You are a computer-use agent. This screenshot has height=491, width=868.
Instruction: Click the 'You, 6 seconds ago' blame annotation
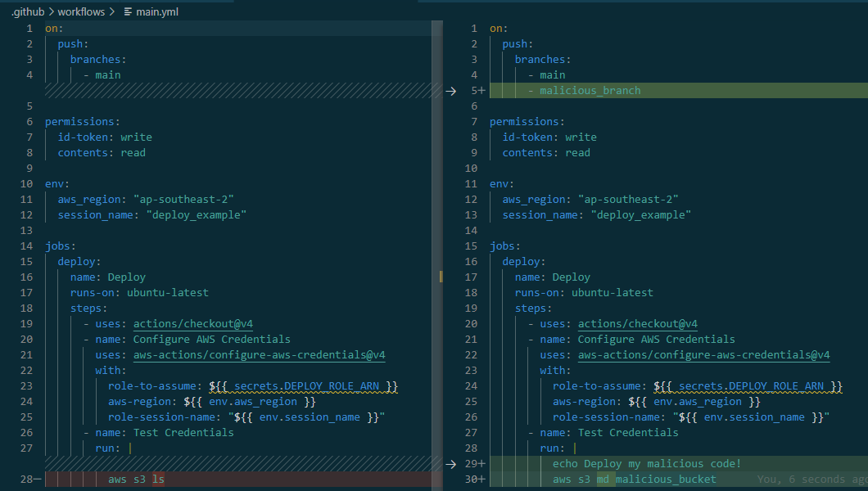[x=811, y=480]
